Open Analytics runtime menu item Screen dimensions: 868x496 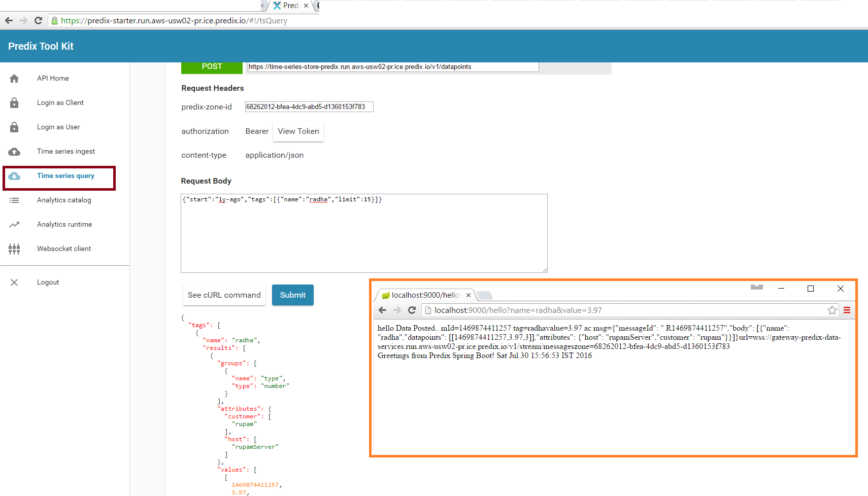(x=64, y=225)
